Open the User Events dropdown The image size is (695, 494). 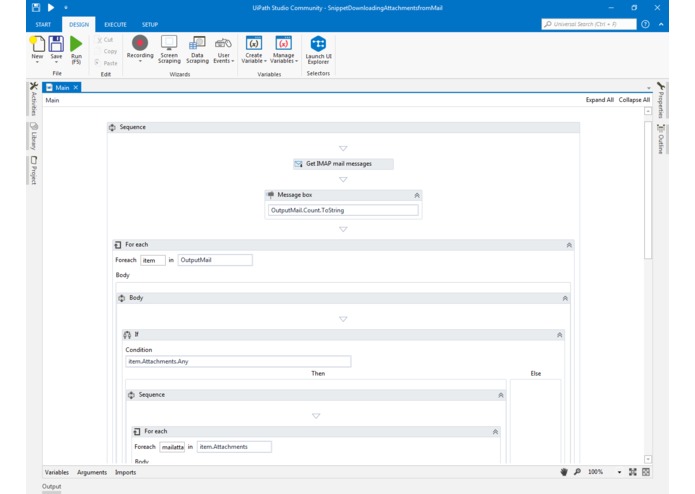[223, 50]
